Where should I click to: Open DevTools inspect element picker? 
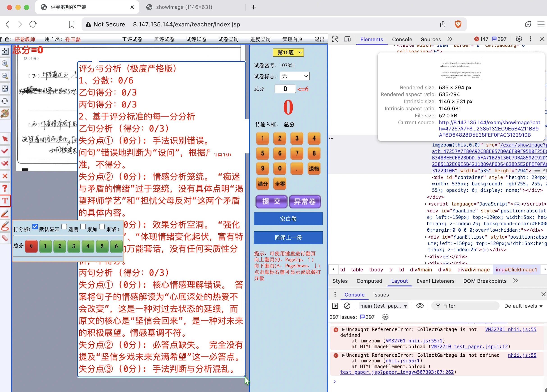point(335,39)
